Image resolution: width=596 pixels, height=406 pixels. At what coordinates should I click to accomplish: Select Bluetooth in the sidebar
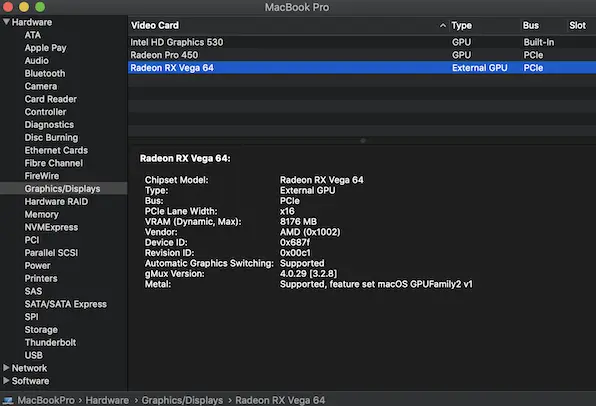[45, 73]
